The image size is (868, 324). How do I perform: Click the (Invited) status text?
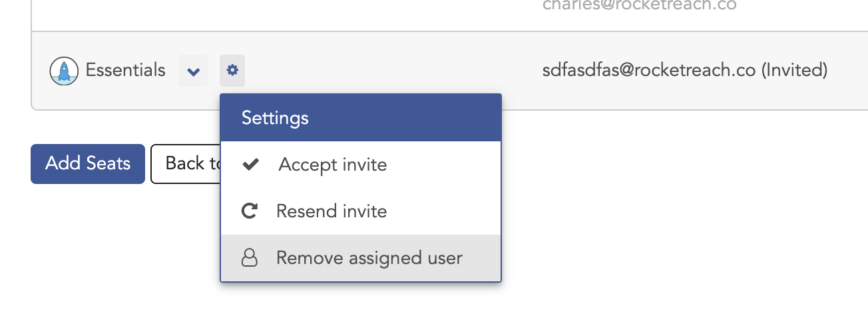pyautogui.click(x=794, y=69)
